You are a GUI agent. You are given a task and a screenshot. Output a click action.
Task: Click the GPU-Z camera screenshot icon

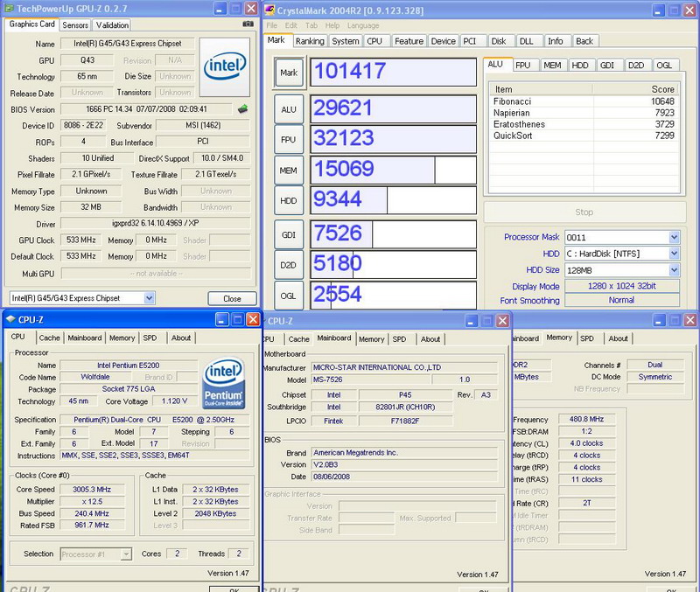coord(248,24)
